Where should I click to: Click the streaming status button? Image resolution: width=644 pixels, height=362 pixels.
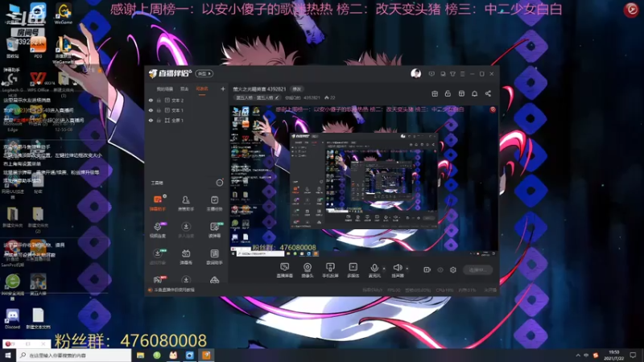pyautogui.click(x=477, y=269)
